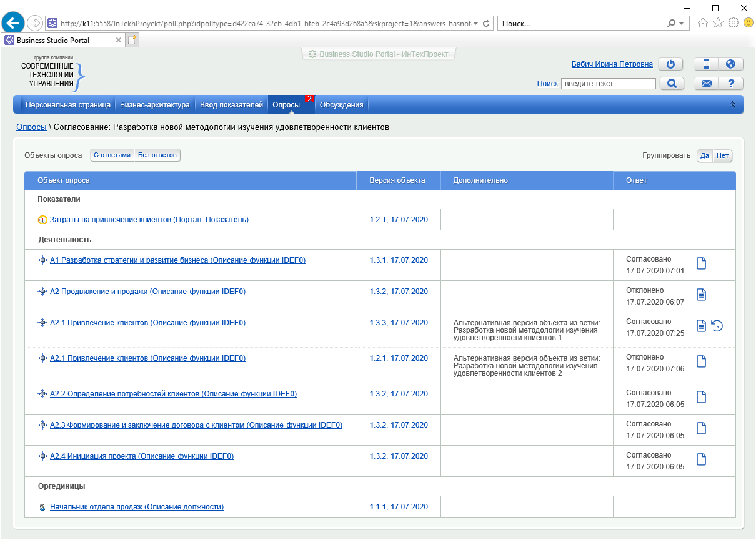Set grouping to 'Нет'
The image size is (756, 540).
pos(723,156)
